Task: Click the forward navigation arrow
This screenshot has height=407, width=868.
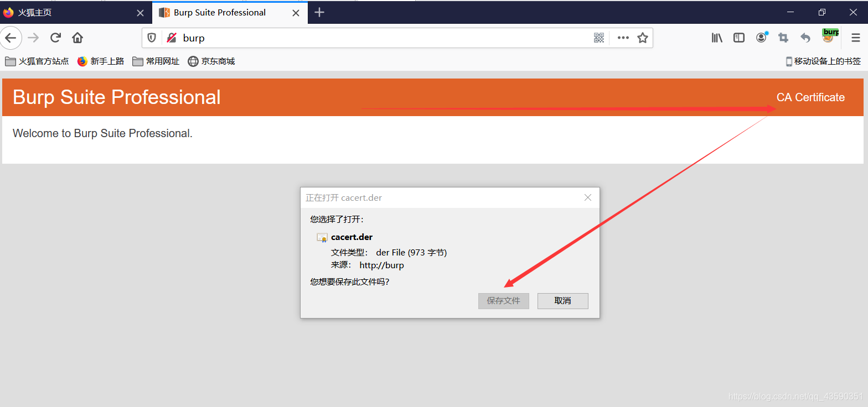Action: pyautogui.click(x=33, y=38)
